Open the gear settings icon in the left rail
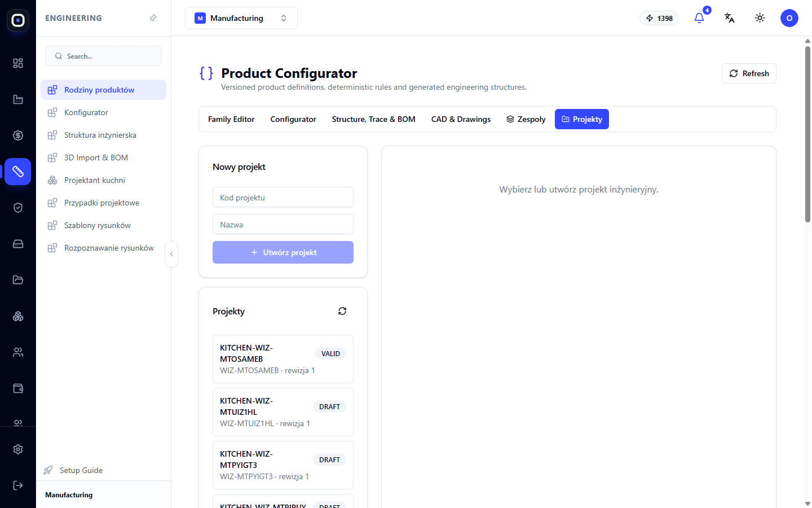Viewport: 812px width, 508px height. coord(18,449)
